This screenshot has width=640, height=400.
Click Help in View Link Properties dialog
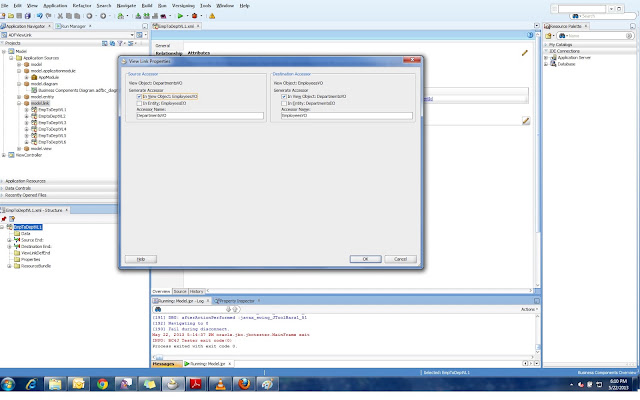[141, 259]
